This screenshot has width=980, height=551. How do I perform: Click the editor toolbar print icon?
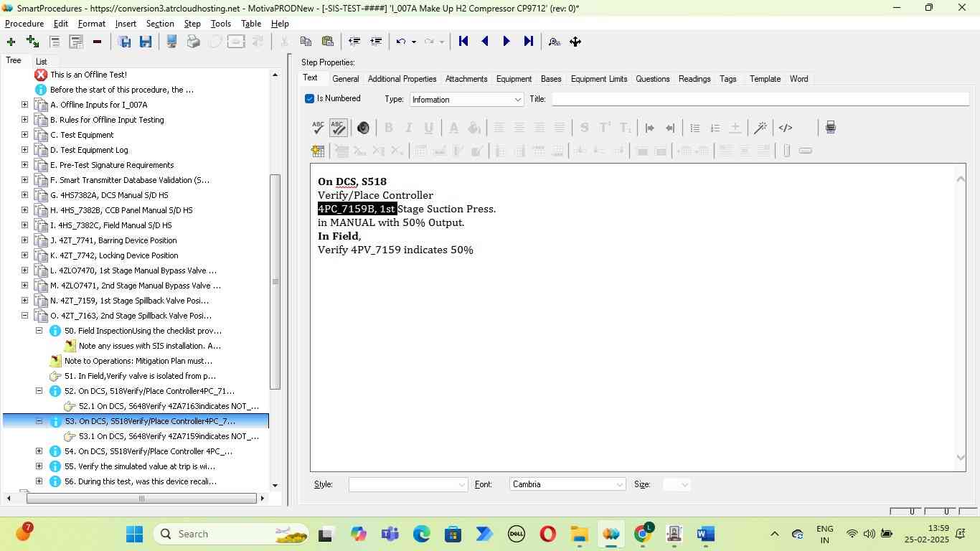coord(830,128)
